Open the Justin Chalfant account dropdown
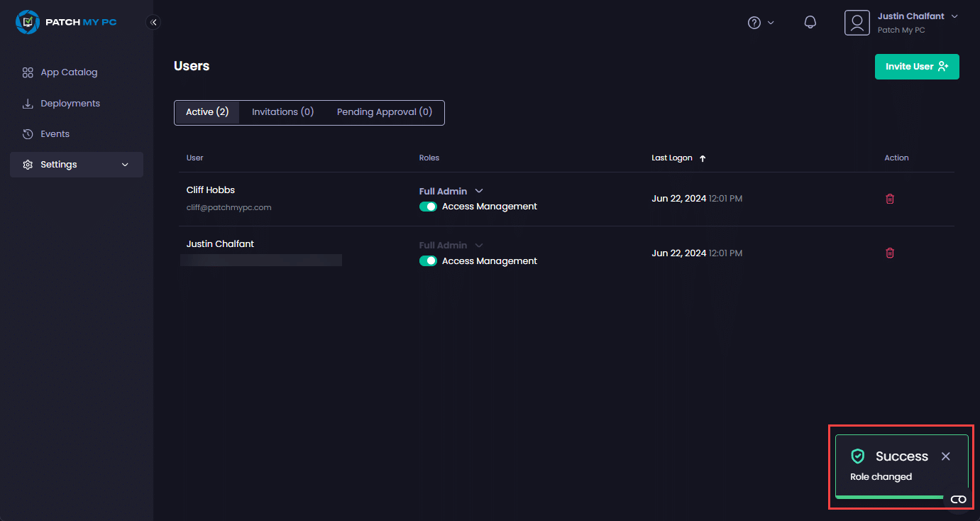Image resolution: width=980 pixels, height=521 pixels. click(954, 16)
